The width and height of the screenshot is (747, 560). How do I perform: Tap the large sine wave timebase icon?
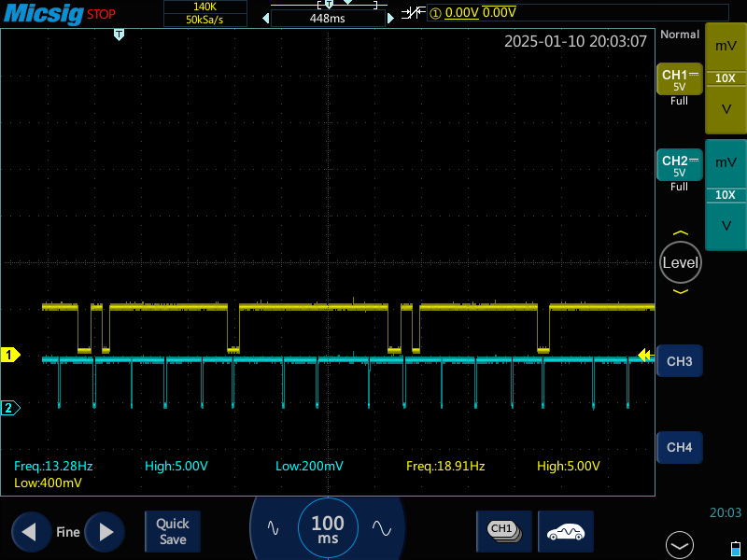382,527
